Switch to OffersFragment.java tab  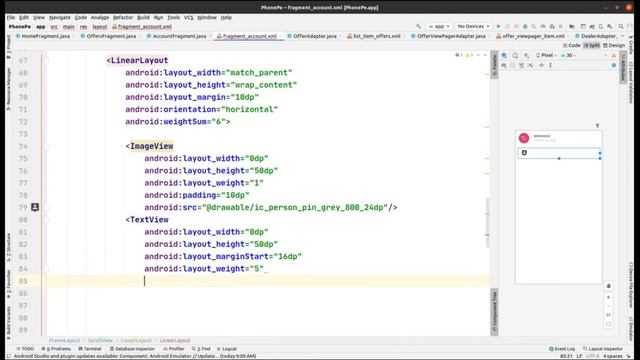click(x=108, y=36)
